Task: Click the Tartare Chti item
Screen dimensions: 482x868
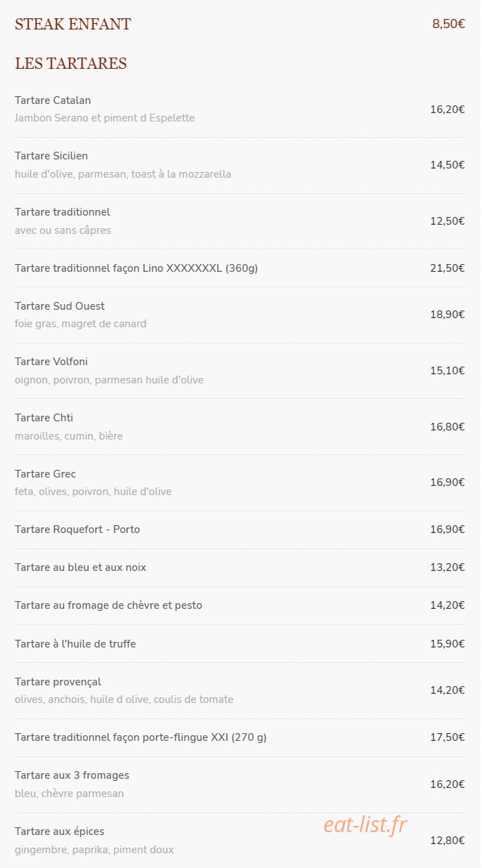Action: [240, 427]
